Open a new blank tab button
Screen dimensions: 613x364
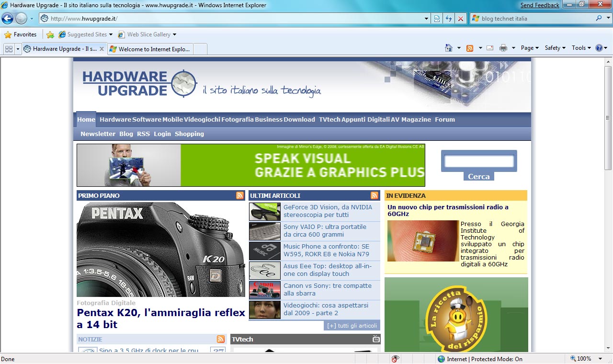pyautogui.click(x=200, y=49)
